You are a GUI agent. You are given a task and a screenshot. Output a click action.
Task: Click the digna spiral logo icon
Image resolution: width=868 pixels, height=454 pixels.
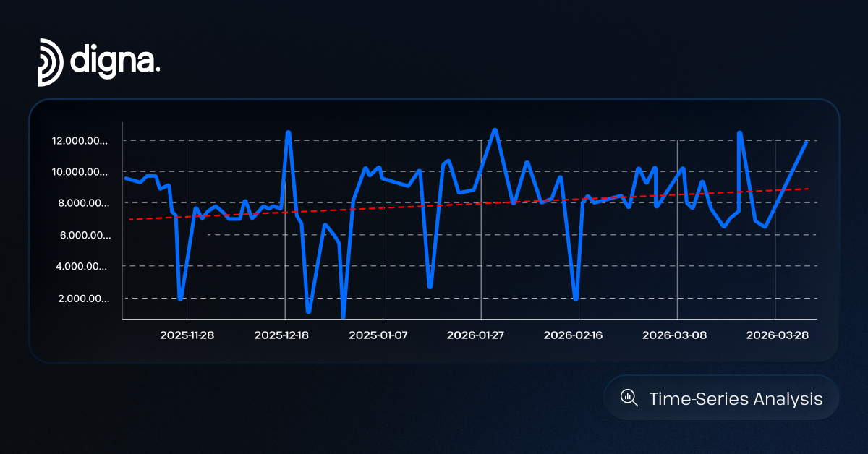[51, 61]
